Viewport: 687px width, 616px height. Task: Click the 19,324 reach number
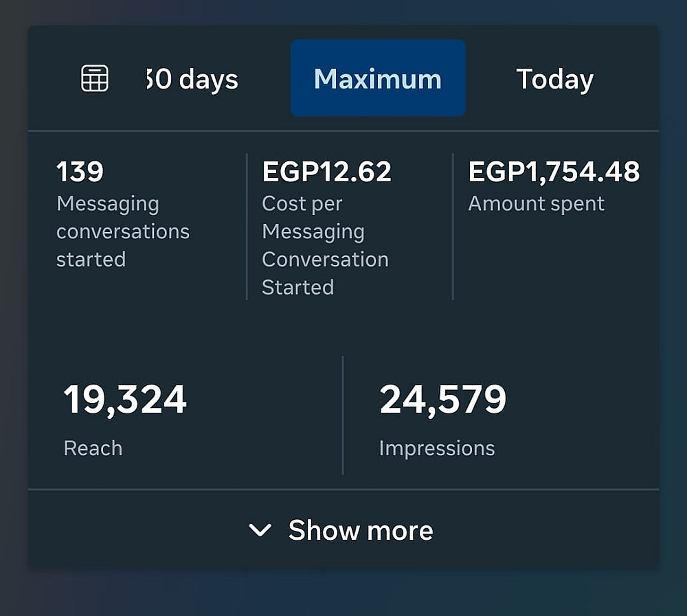tap(125, 400)
